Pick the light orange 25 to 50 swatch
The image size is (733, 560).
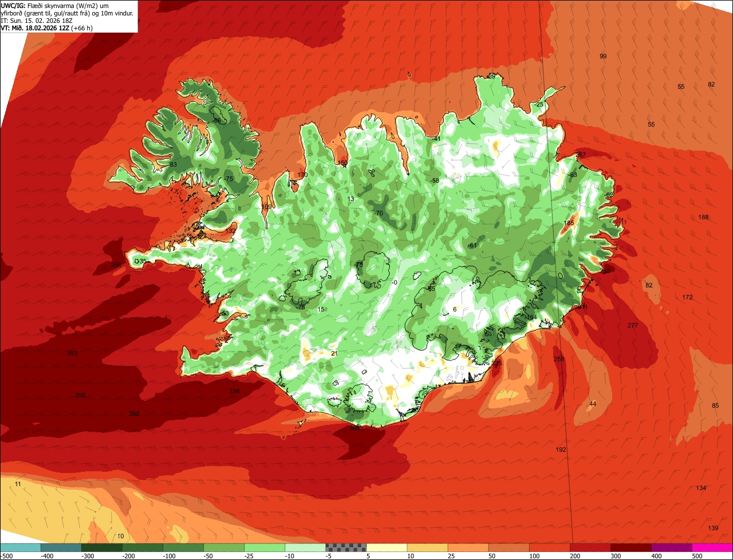[467, 547]
